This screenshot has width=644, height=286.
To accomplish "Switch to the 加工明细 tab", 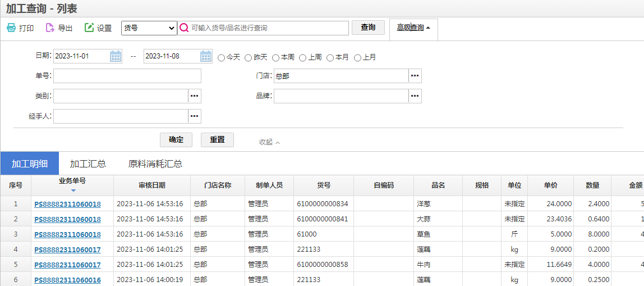I will coord(30,164).
